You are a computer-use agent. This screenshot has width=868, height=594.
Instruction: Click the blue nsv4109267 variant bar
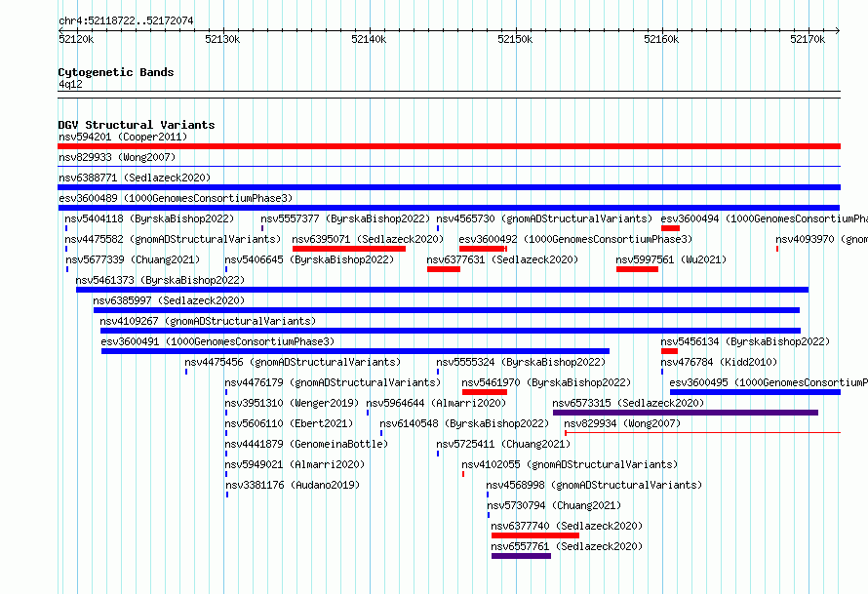[451, 331]
